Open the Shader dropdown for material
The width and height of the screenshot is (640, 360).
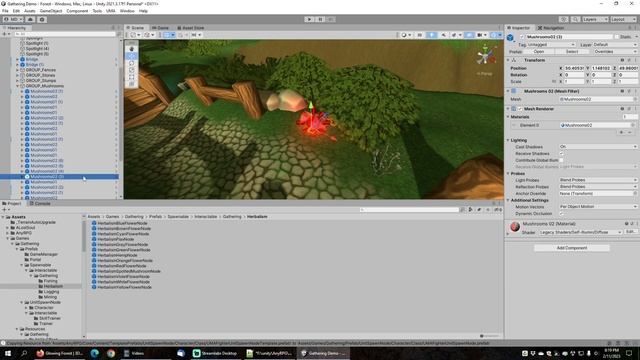point(580,232)
